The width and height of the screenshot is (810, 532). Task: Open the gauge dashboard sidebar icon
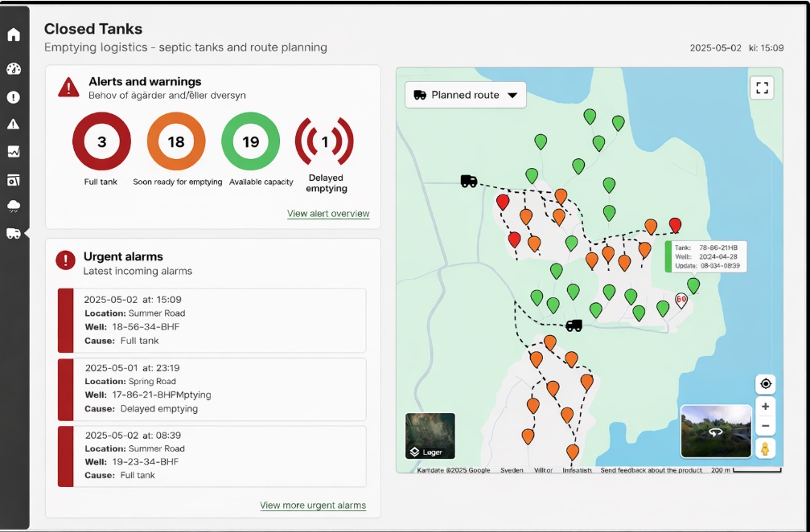14,69
